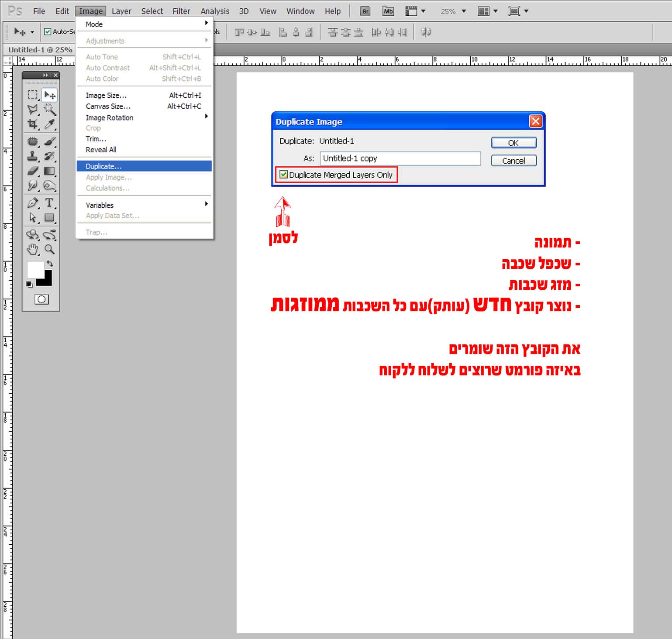The image size is (672, 639).
Task: Select the Eyedropper tool
Action: [49, 124]
